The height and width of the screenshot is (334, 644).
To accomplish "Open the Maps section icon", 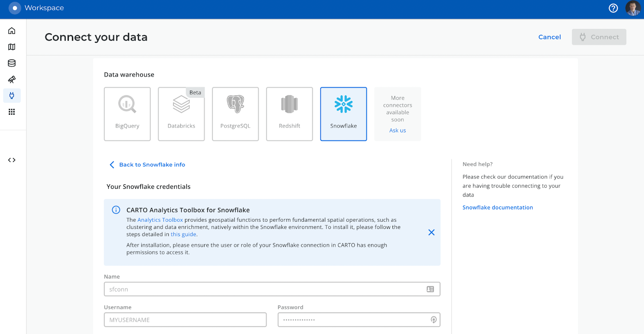I will click(12, 47).
